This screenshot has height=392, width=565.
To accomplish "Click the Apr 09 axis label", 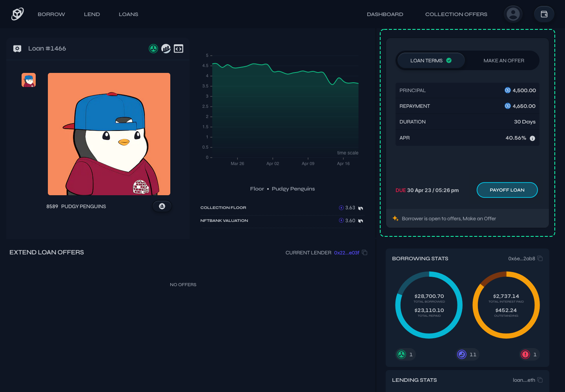I will click(x=308, y=163).
